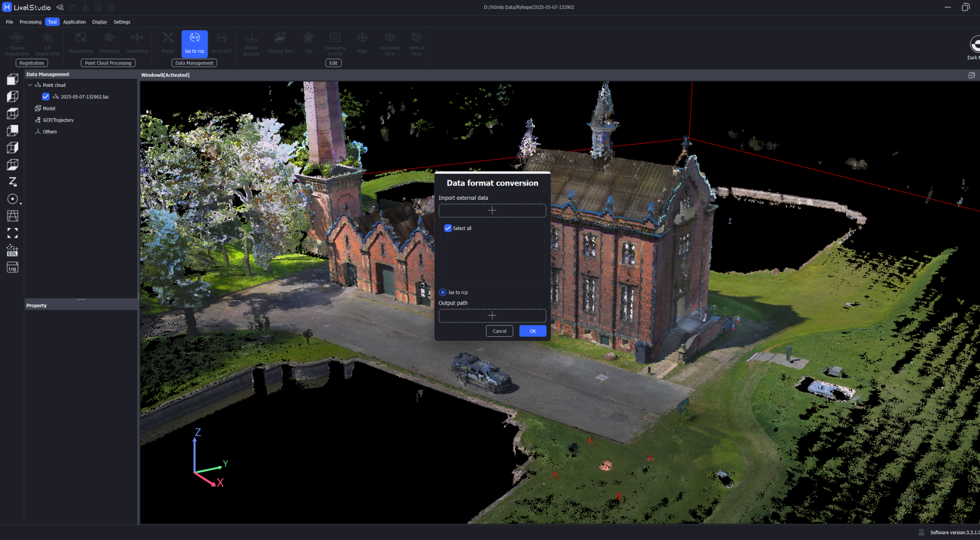The height and width of the screenshot is (540, 980).
Task: Click OK to confirm the conversion
Action: [532, 330]
